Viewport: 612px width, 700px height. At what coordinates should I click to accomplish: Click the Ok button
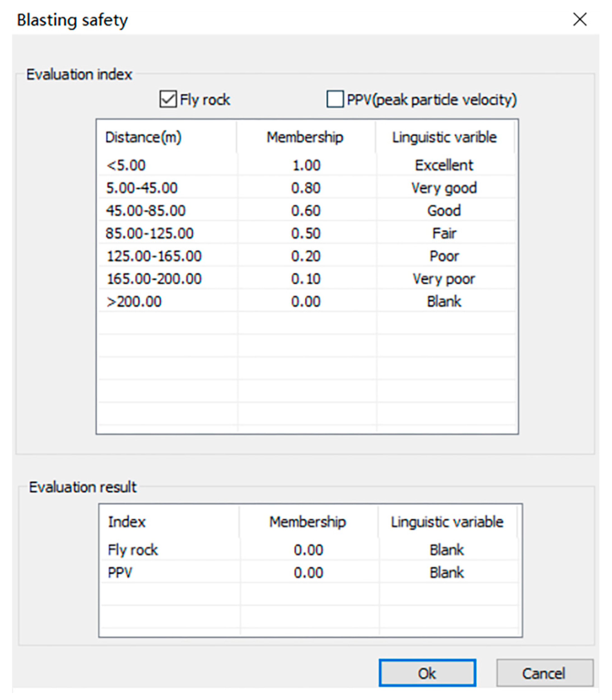pos(427,673)
